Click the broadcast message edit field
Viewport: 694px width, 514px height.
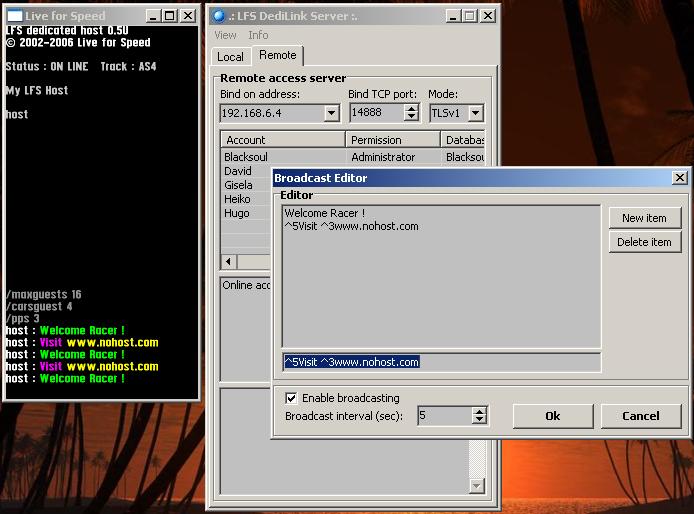coord(441,362)
